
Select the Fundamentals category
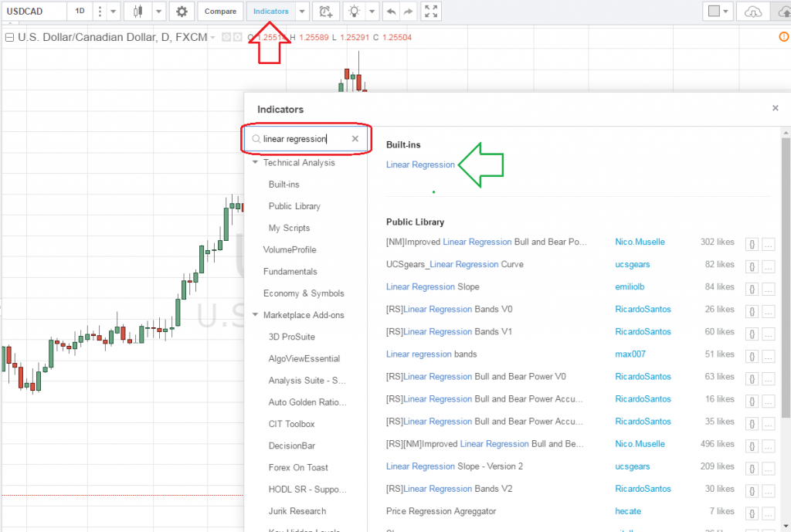[290, 271]
